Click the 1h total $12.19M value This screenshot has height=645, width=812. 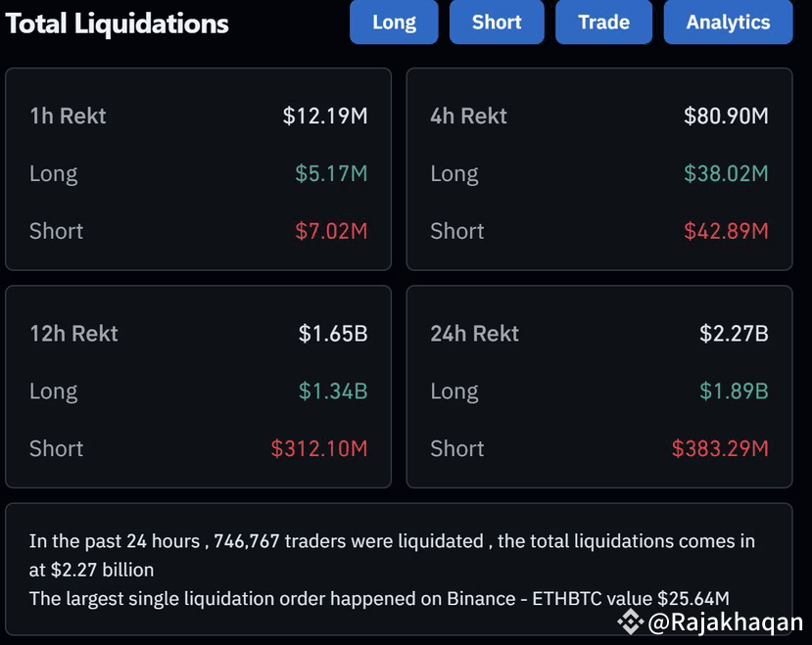pyautogui.click(x=325, y=116)
